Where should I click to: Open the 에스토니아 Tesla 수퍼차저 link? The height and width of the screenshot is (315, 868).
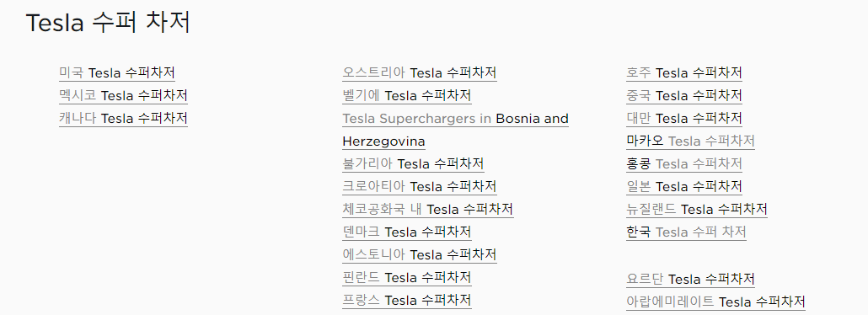(x=420, y=254)
